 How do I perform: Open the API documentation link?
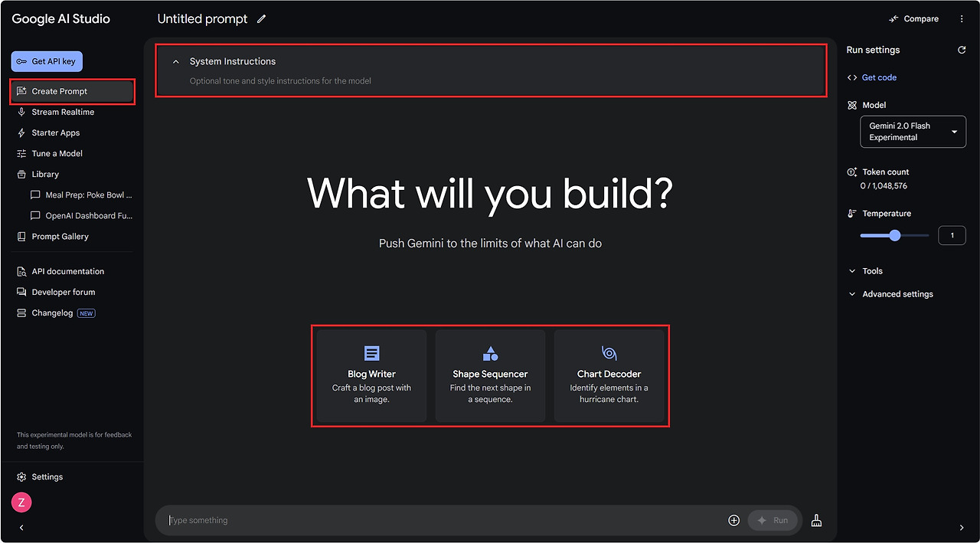coord(68,271)
